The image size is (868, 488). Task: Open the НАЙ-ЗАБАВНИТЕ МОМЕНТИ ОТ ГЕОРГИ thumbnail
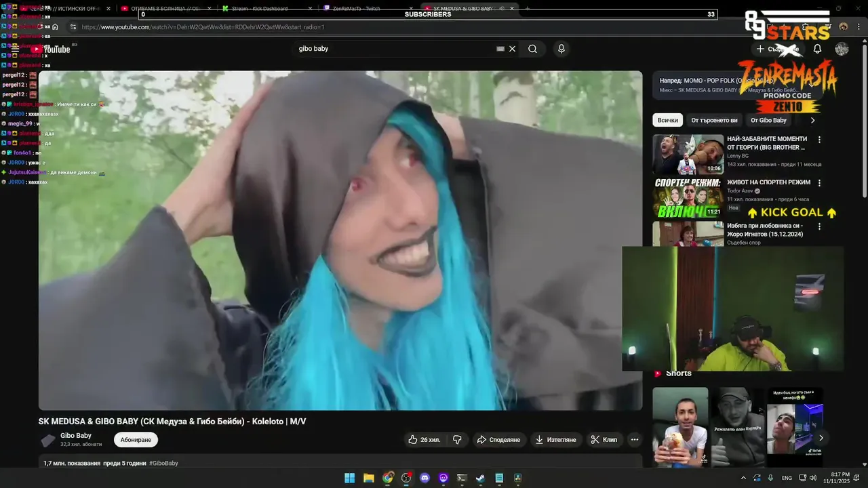point(688,155)
